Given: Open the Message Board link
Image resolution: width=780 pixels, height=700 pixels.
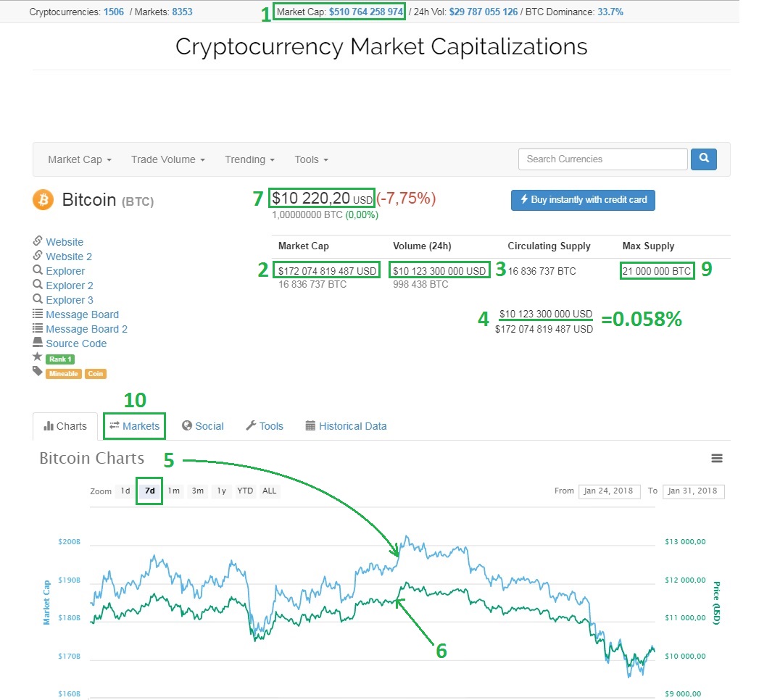Looking at the screenshot, I should coord(82,314).
